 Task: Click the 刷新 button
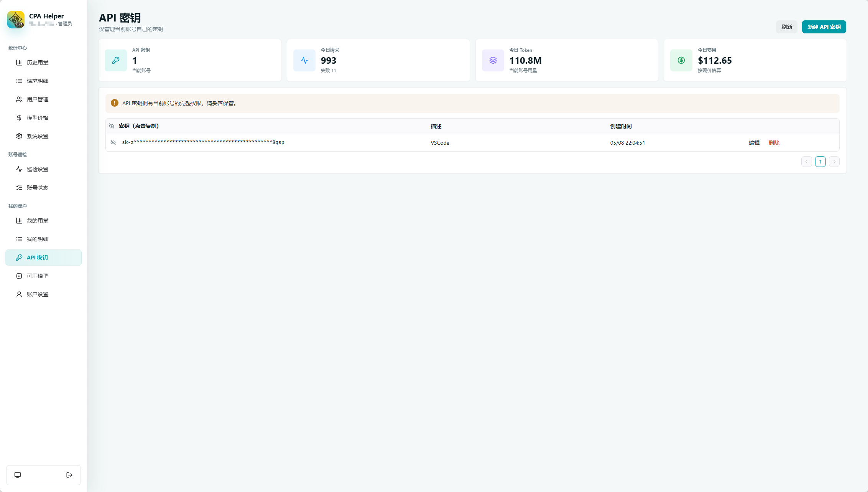[787, 27]
